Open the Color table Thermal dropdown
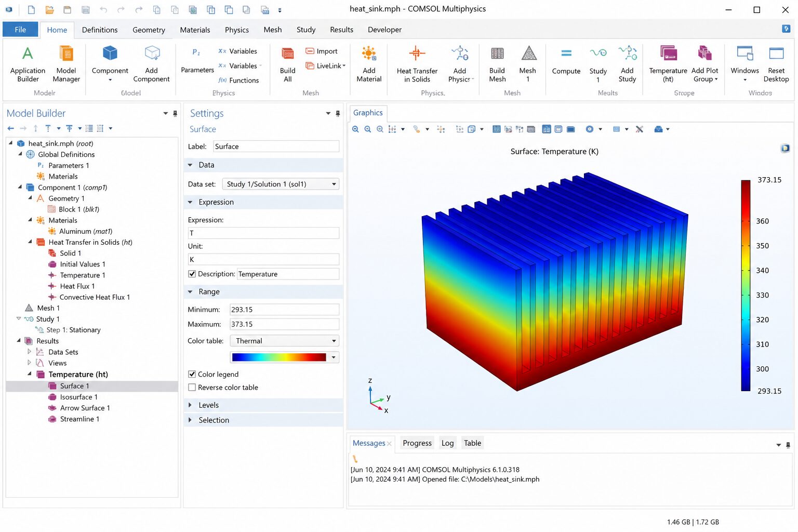798x532 pixels. point(284,341)
